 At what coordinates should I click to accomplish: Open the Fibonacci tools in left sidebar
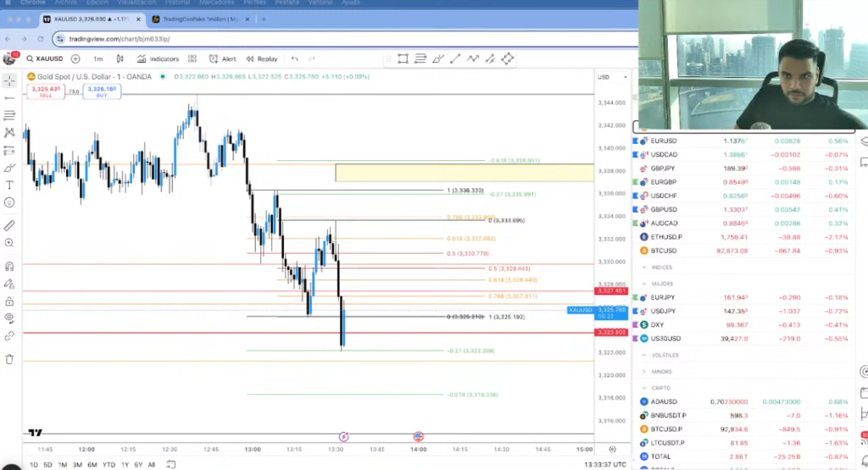[9, 115]
